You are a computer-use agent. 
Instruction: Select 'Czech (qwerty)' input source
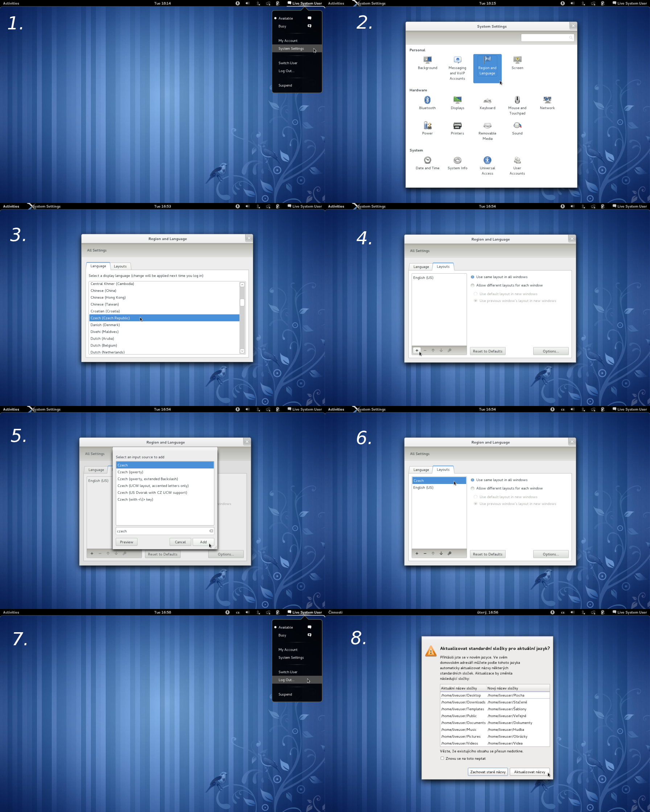[130, 472]
